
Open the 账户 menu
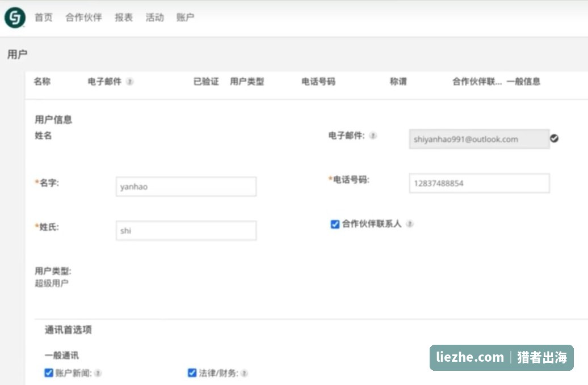[185, 17]
